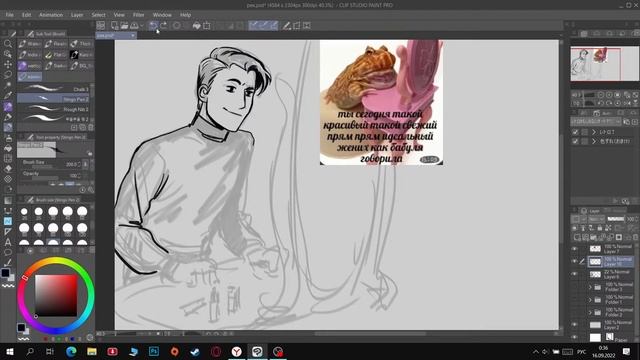Image resolution: width=640 pixels, height=360 pixels.
Task: Select the Lasso selection tool
Action: (x=7, y=75)
